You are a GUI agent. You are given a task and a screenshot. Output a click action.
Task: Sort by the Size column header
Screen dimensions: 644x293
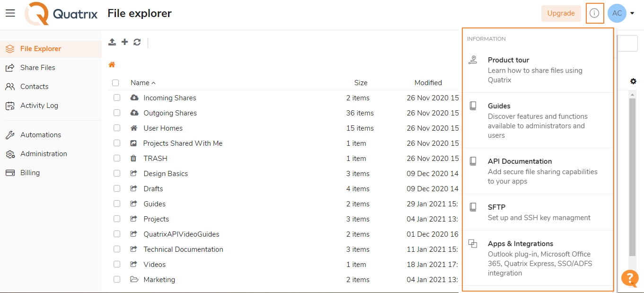point(361,83)
